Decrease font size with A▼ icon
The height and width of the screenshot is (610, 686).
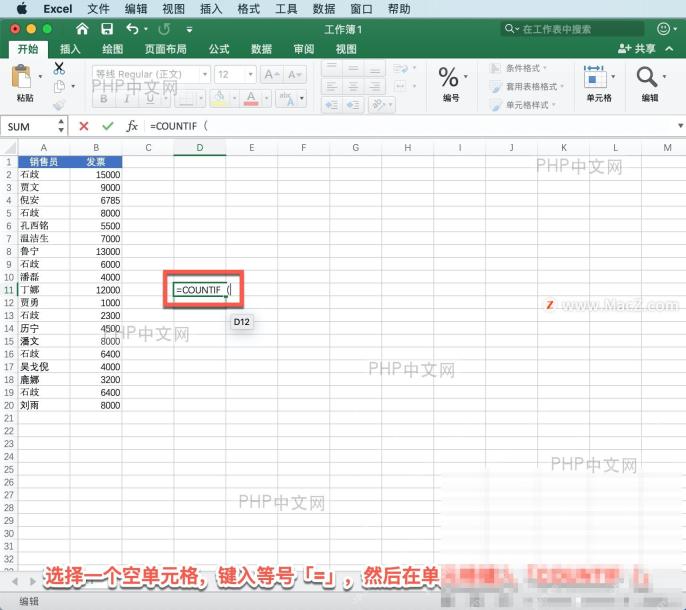[x=294, y=75]
